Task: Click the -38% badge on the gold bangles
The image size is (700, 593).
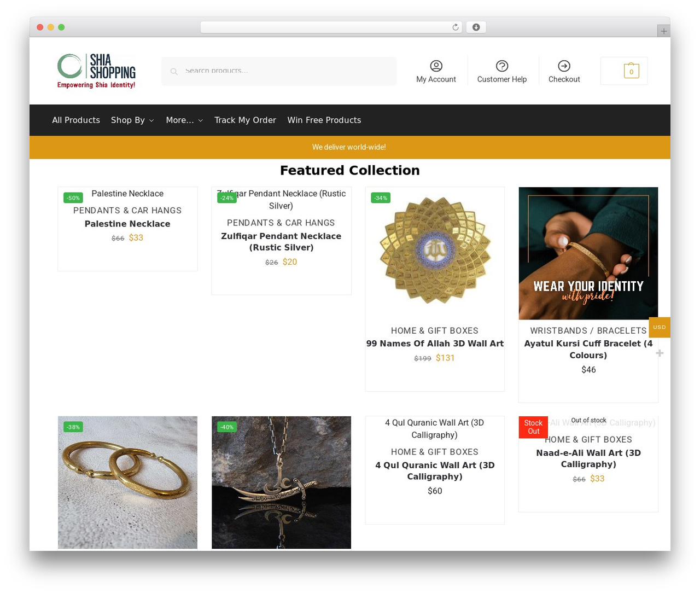Action: point(73,427)
